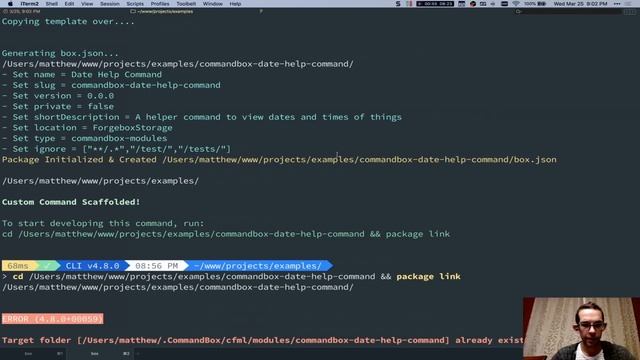
Task: Click the three-dots menu bar icon
Action: coord(617,4)
